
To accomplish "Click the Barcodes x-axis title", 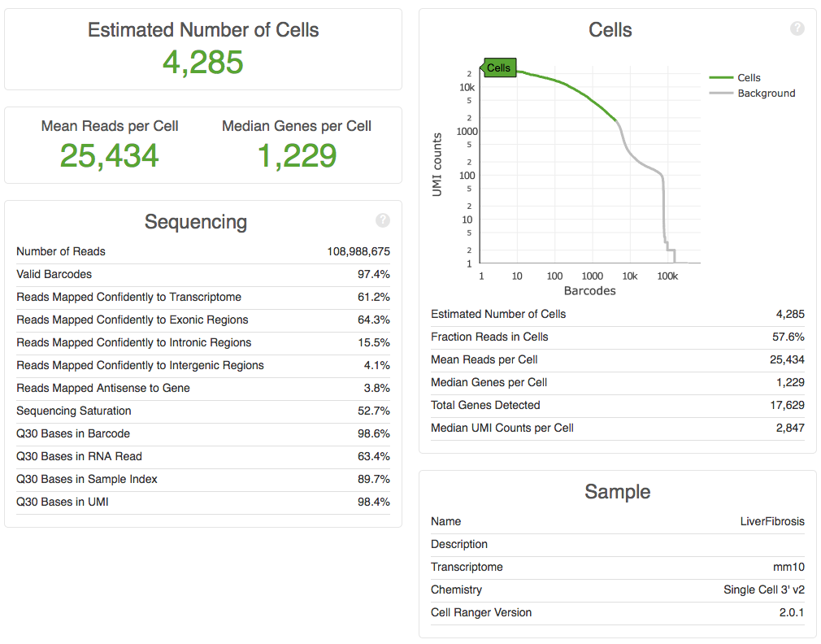I will tap(589, 291).
